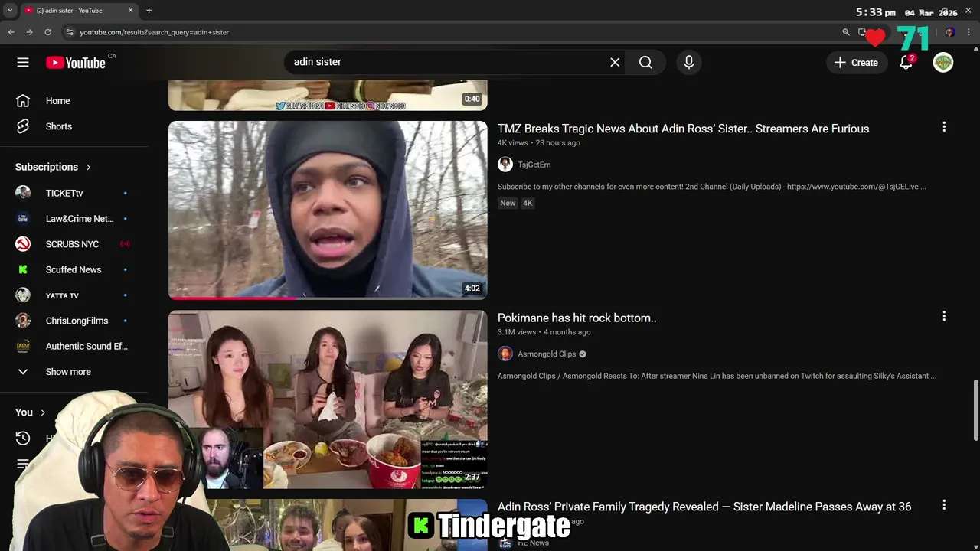Click the Pokimane video description text
Image resolution: width=980 pixels, height=551 pixels.
717,376
